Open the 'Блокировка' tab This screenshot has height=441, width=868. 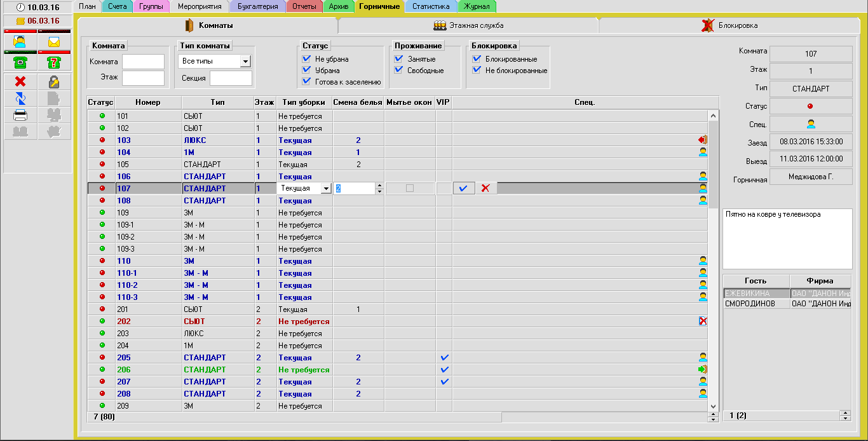729,25
